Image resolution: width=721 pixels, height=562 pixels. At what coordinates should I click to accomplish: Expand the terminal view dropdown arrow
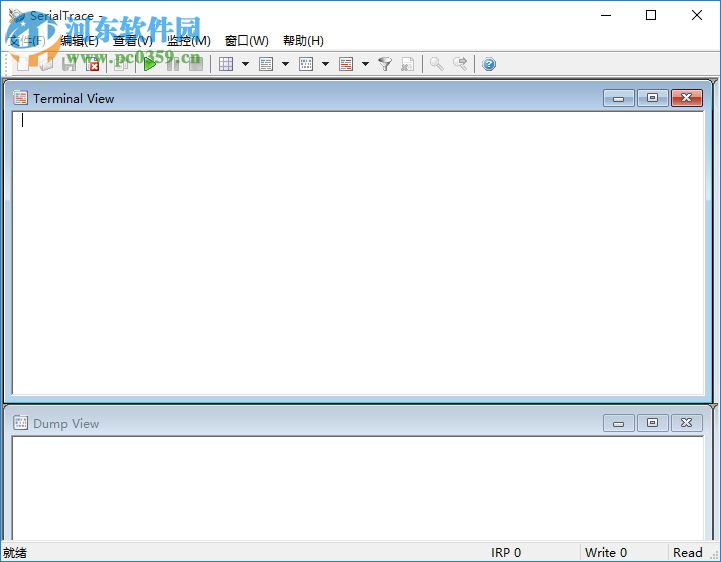click(x=366, y=64)
